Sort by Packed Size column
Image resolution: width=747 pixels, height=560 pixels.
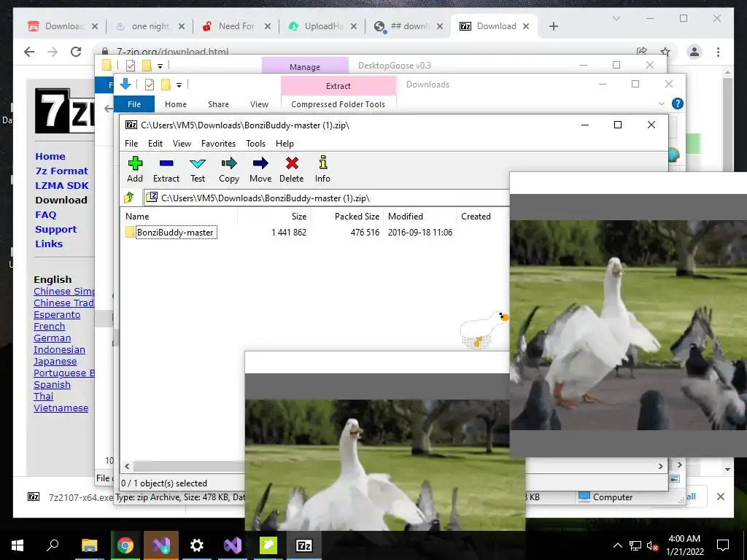click(x=347, y=216)
